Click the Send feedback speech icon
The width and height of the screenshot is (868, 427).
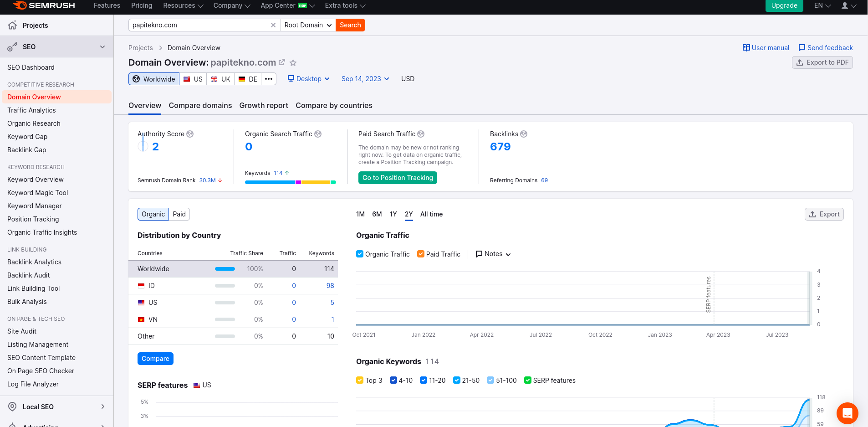coord(802,48)
